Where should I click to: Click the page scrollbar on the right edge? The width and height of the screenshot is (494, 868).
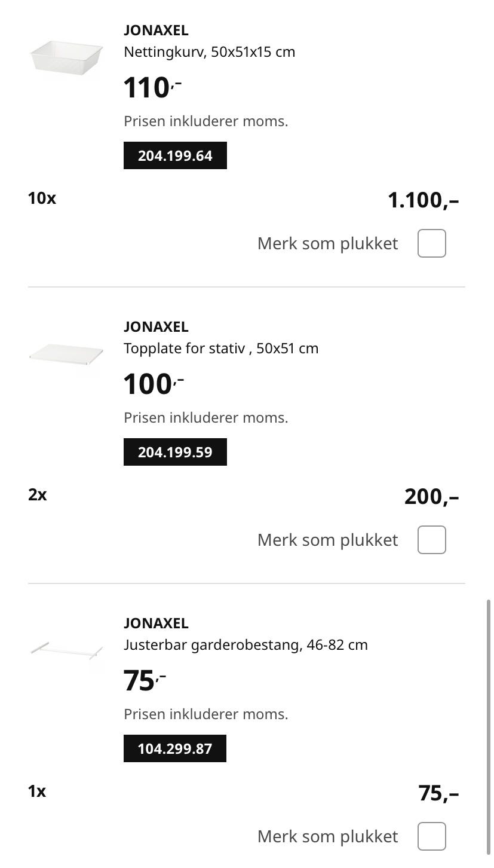click(489, 717)
